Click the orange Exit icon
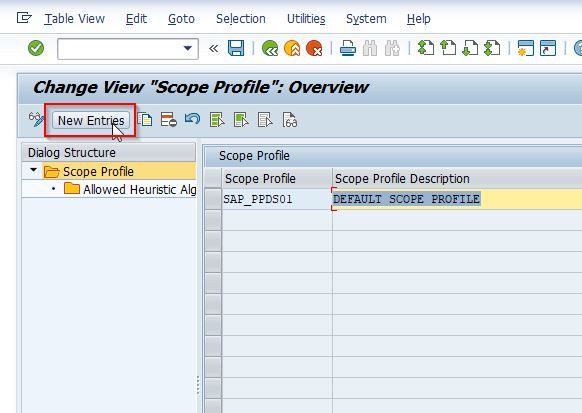The width and height of the screenshot is (582, 413). coord(292,48)
